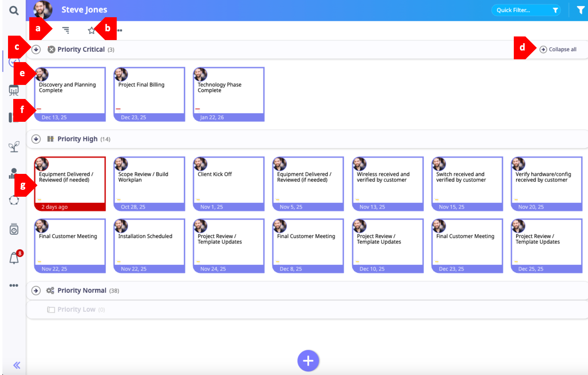588x375 pixels.
Task: Click the star favorite icon
Action: coord(91,30)
